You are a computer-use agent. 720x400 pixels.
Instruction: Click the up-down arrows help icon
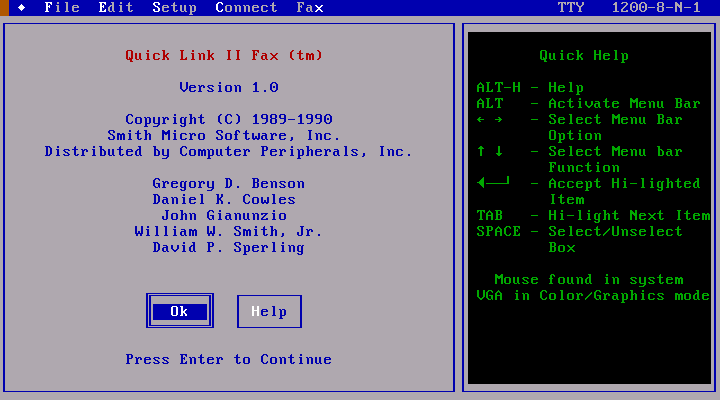pos(489,151)
